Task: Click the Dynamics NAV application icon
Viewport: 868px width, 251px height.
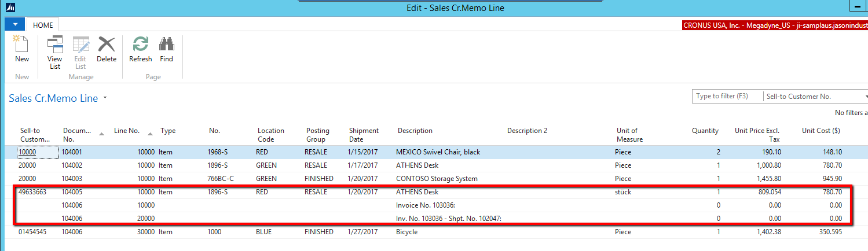Action: (10, 8)
